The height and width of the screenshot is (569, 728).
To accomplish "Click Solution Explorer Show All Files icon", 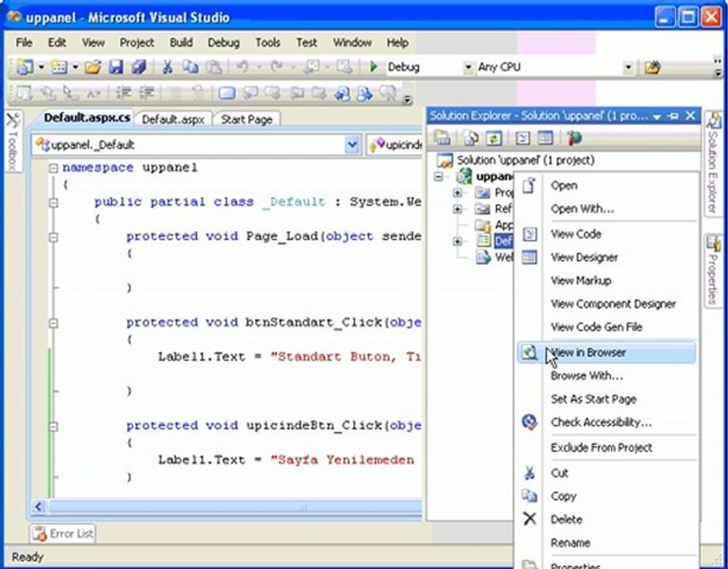I will pyautogui.click(x=471, y=138).
